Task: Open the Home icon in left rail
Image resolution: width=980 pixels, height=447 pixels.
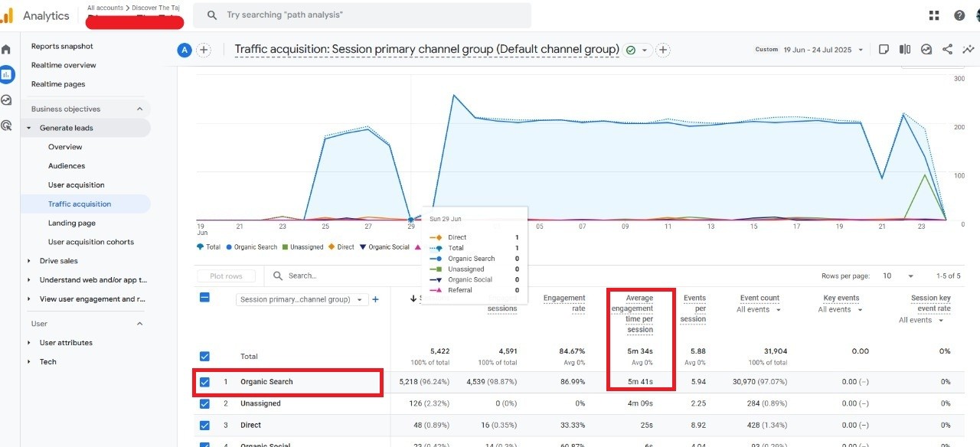Action: point(7,50)
